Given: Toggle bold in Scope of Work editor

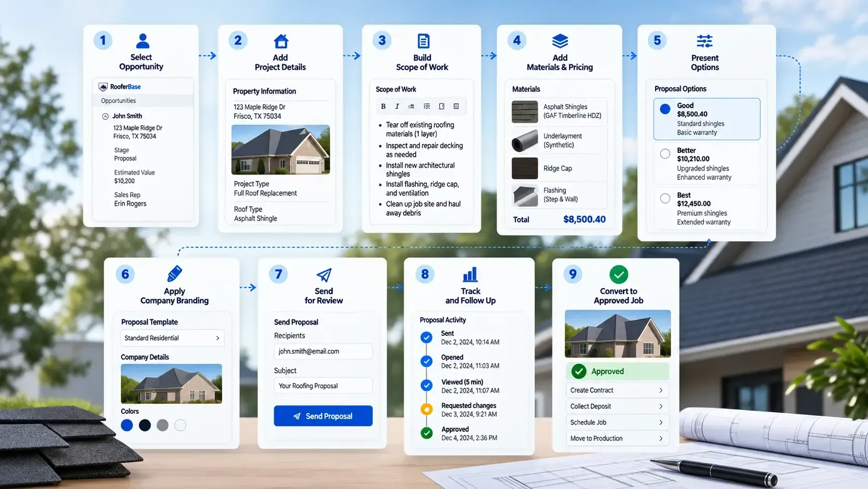Looking at the screenshot, I should tap(383, 106).
